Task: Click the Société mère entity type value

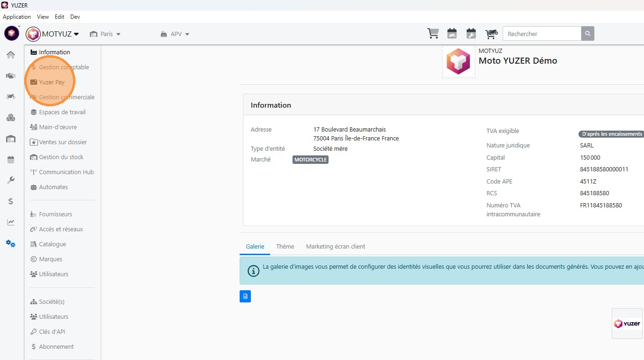Action: point(330,149)
